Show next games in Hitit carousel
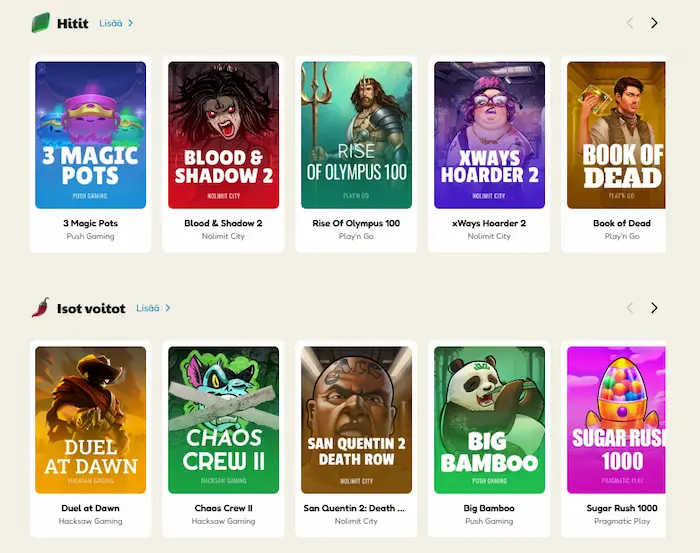Image resolution: width=700 pixels, height=553 pixels. pyautogui.click(x=654, y=23)
